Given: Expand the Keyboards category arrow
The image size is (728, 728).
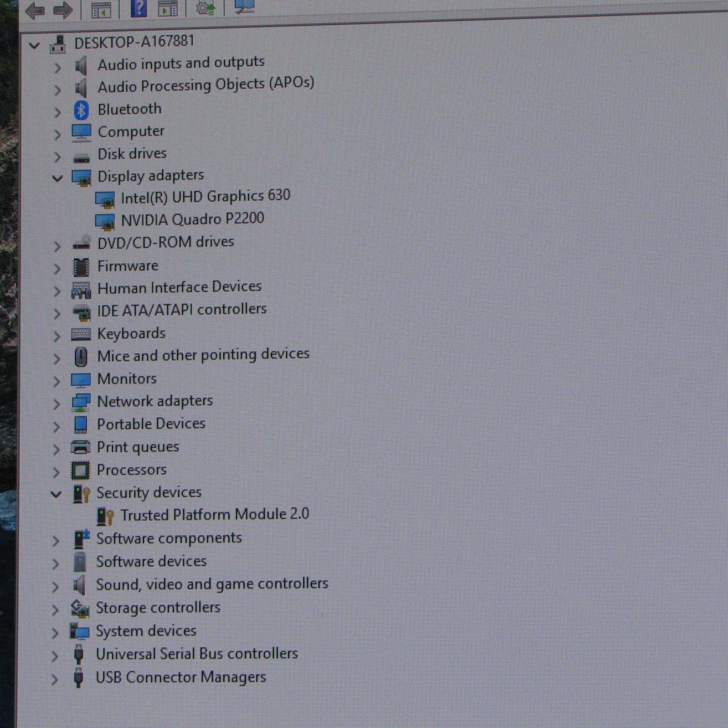Looking at the screenshot, I should [x=57, y=336].
